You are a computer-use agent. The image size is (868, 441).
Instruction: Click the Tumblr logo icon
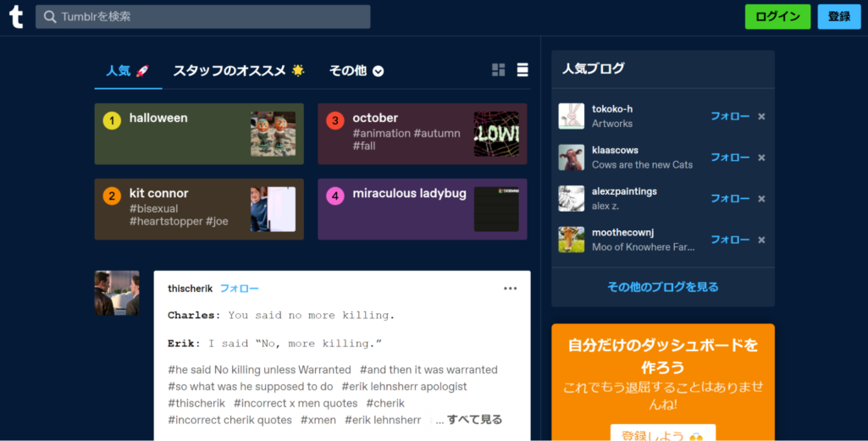tap(16, 17)
